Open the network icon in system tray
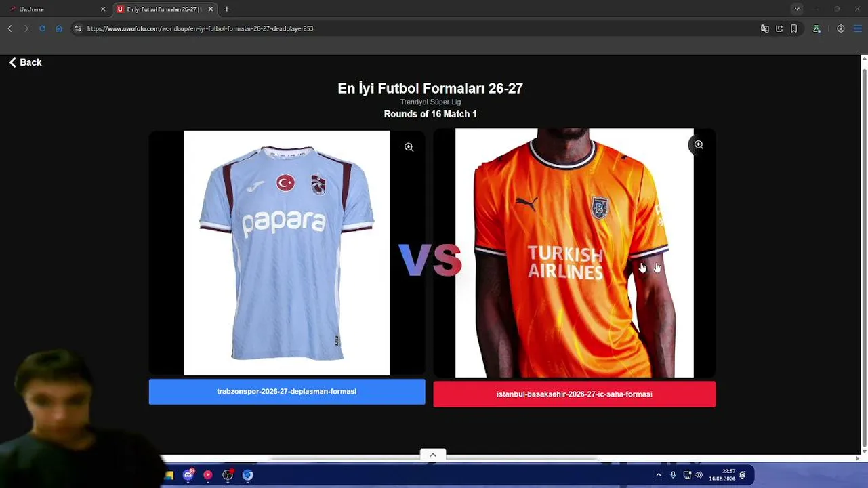868x488 pixels. [687, 475]
